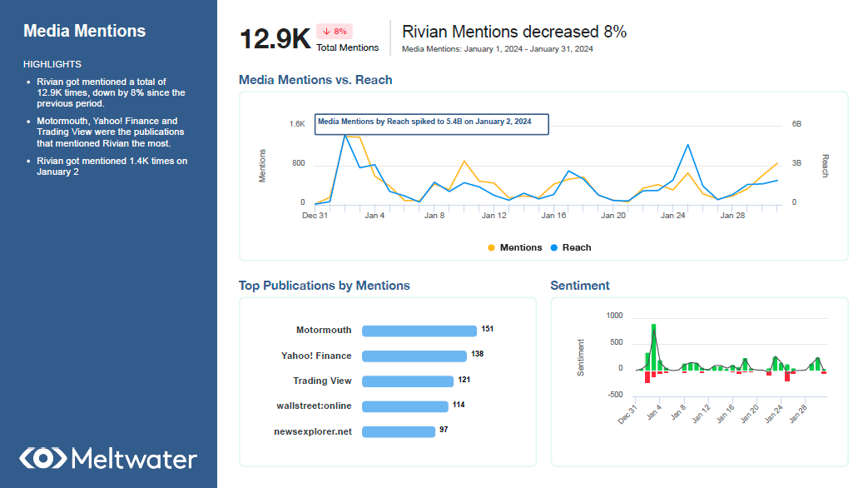Click the Jan 20 label on the mentions chart
The width and height of the screenshot is (868, 488).
tap(613, 216)
